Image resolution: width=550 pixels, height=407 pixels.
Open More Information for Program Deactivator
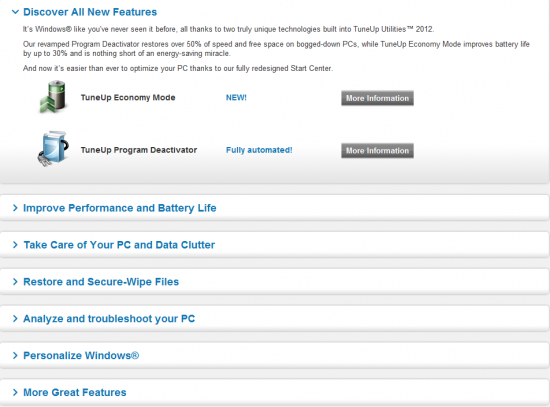click(x=377, y=151)
